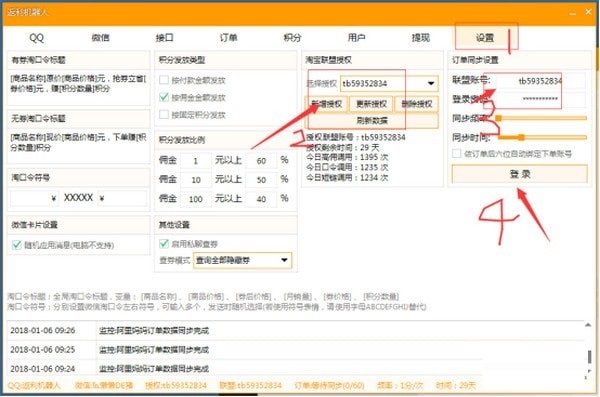
Task: Click the 更新授权 button
Action: [371, 104]
